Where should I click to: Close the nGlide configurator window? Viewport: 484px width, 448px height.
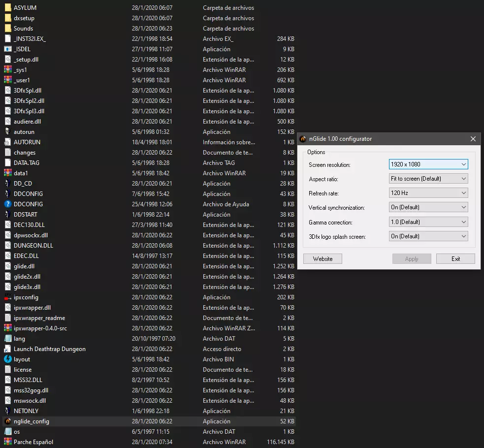tap(473, 139)
